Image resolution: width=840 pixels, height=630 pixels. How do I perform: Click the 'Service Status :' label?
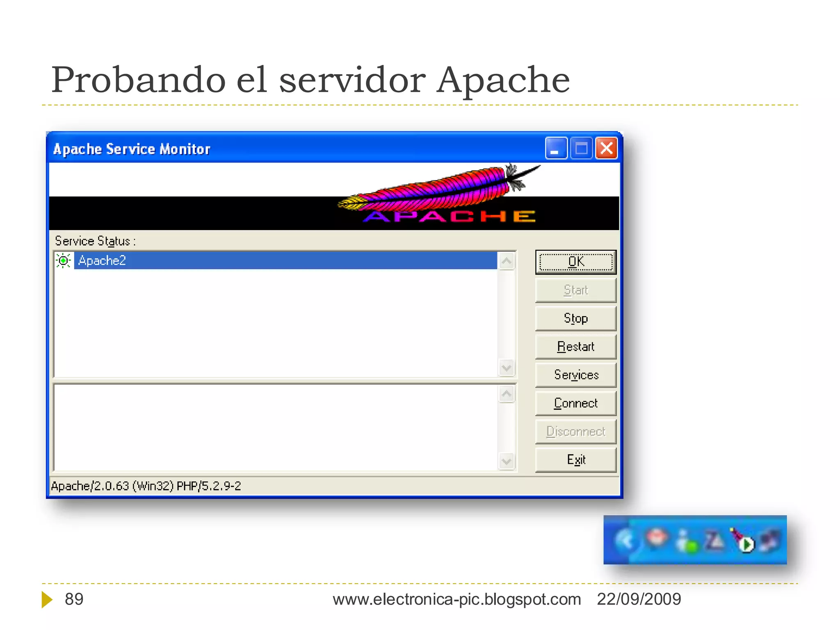tap(95, 241)
